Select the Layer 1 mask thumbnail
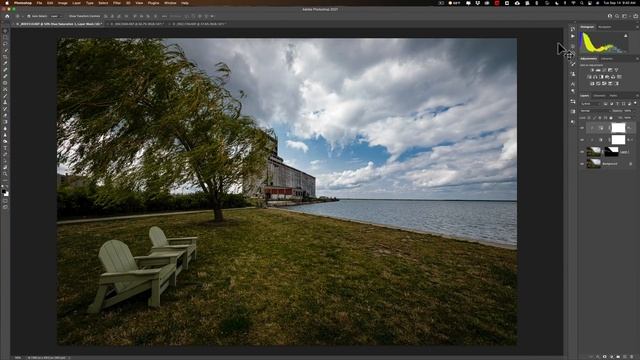Screen dimensions: 640x360 [611, 152]
